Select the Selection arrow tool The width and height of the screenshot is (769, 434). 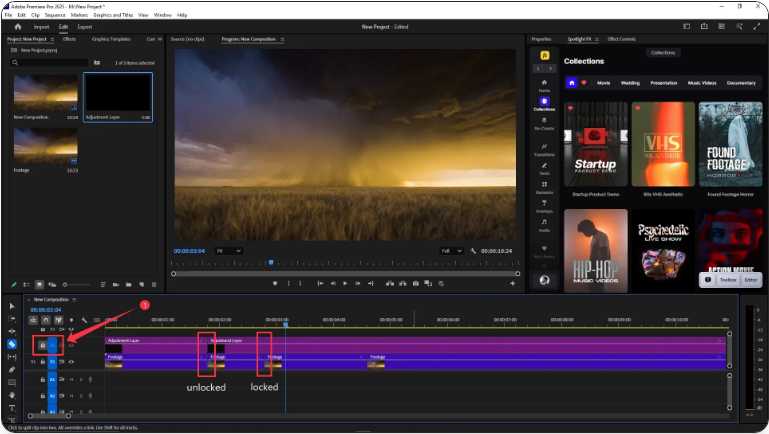(12, 305)
